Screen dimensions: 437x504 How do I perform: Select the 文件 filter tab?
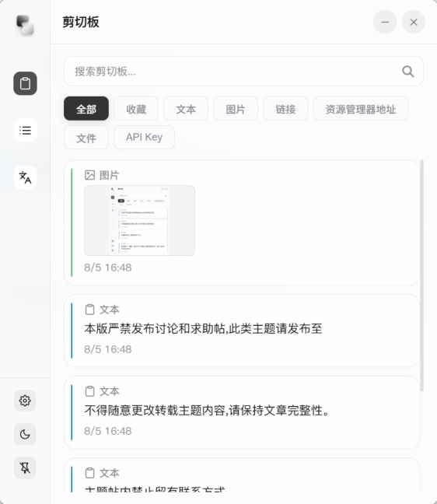(x=86, y=138)
